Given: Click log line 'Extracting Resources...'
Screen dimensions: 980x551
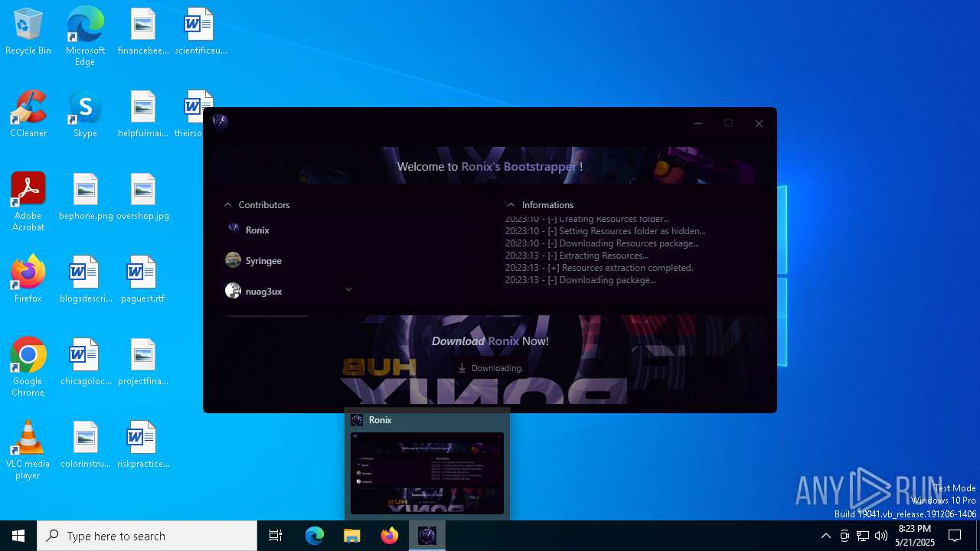Looking at the screenshot, I should 577,256.
